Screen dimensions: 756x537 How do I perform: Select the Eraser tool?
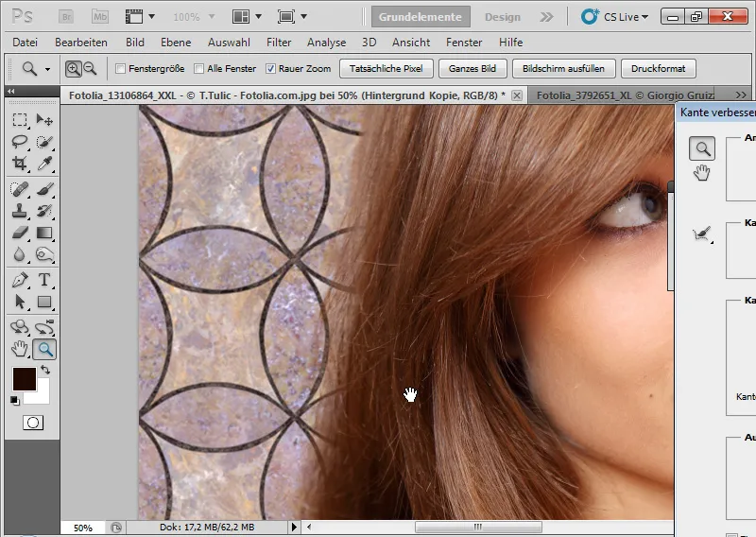(19, 233)
